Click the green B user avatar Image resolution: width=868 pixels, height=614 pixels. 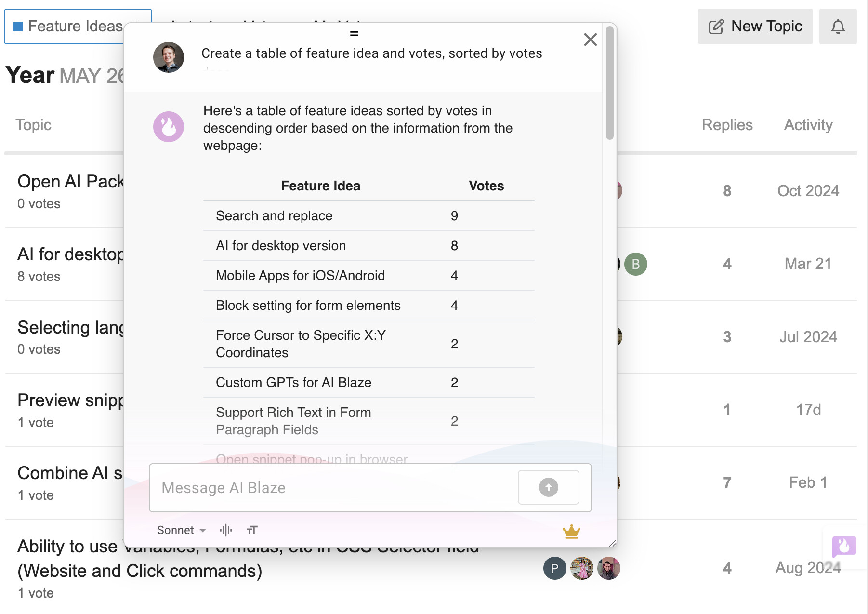[635, 264]
